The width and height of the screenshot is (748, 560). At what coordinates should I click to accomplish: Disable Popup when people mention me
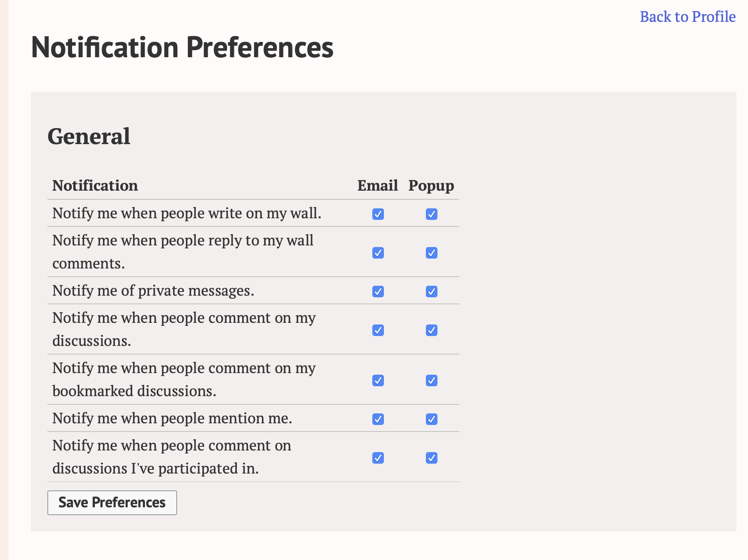[432, 419]
